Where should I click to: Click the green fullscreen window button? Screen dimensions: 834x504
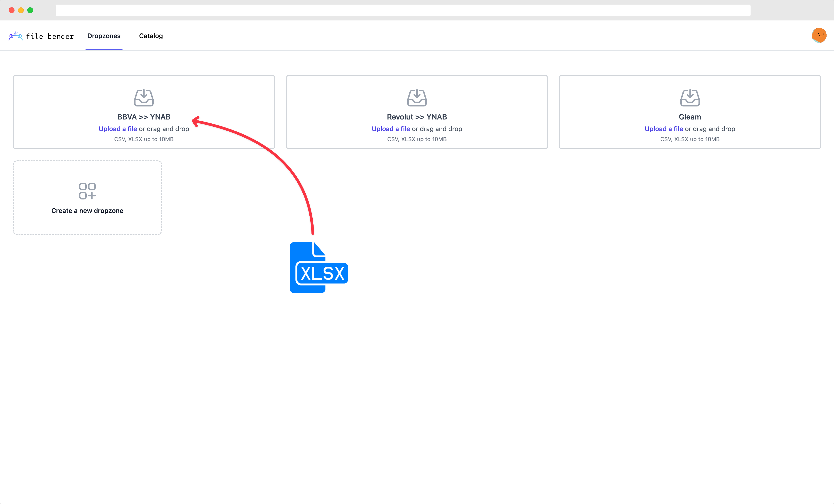click(x=30, y=10)
